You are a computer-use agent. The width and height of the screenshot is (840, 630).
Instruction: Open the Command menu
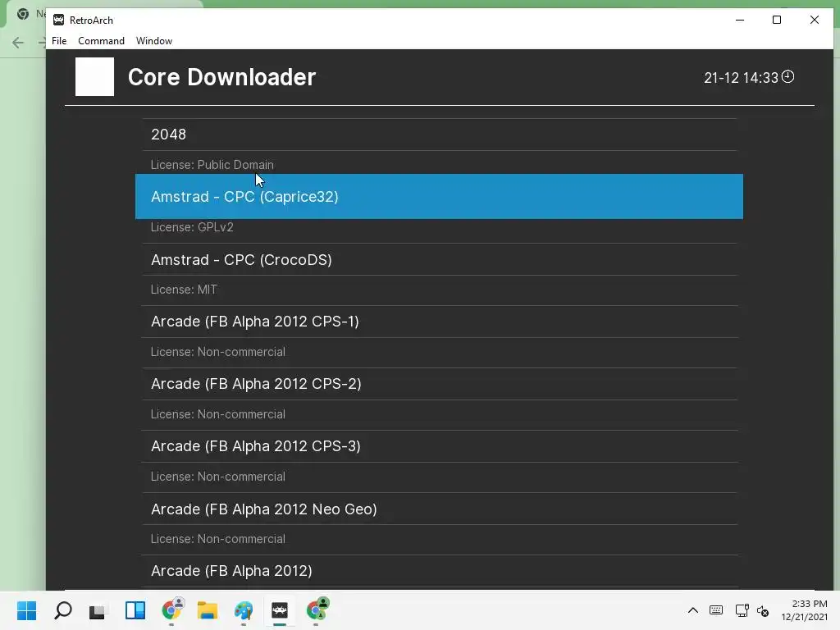pos(101,41)
